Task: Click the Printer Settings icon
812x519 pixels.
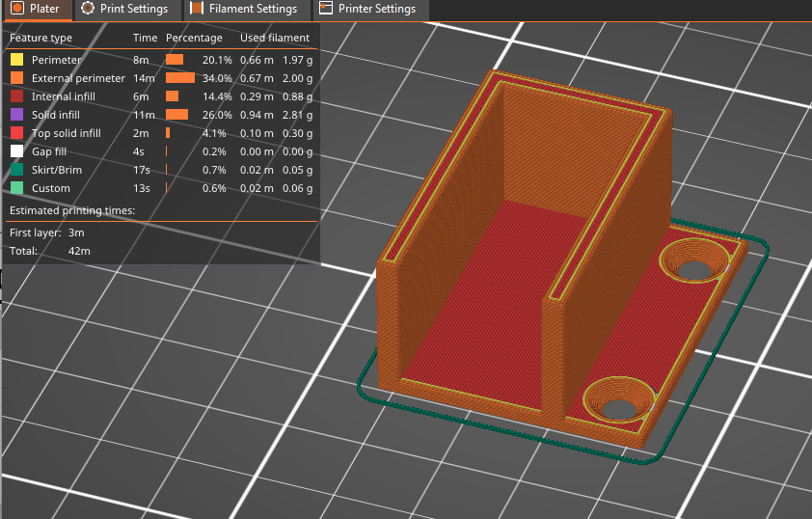Action: [326, 9]
